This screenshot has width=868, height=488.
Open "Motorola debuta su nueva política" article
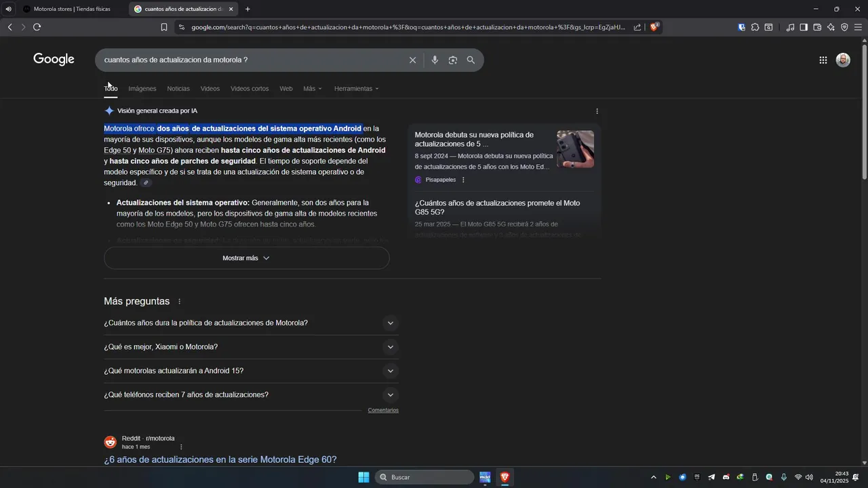click(474, 140)
